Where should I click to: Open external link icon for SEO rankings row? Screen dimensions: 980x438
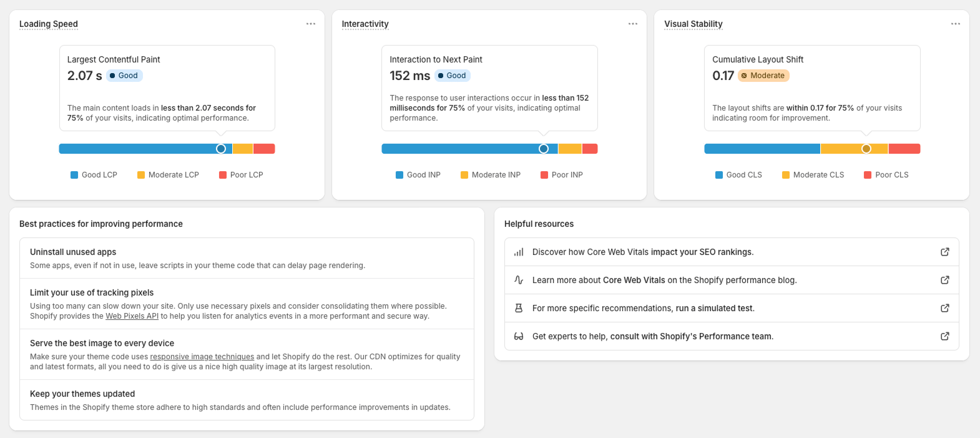(945, 252)
